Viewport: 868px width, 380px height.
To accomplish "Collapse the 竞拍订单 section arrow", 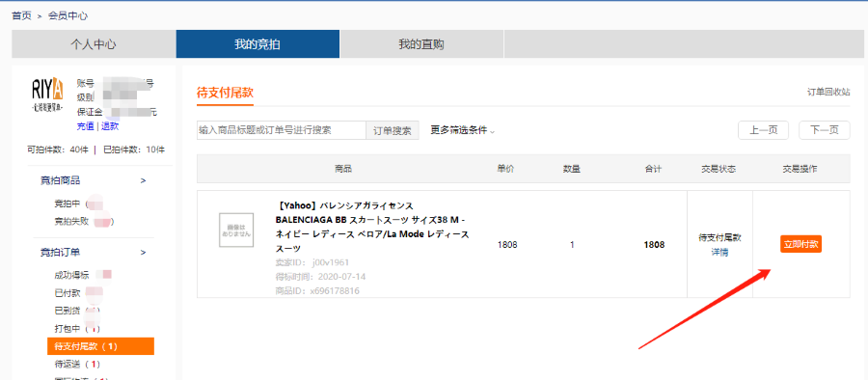I will (143, 253).
